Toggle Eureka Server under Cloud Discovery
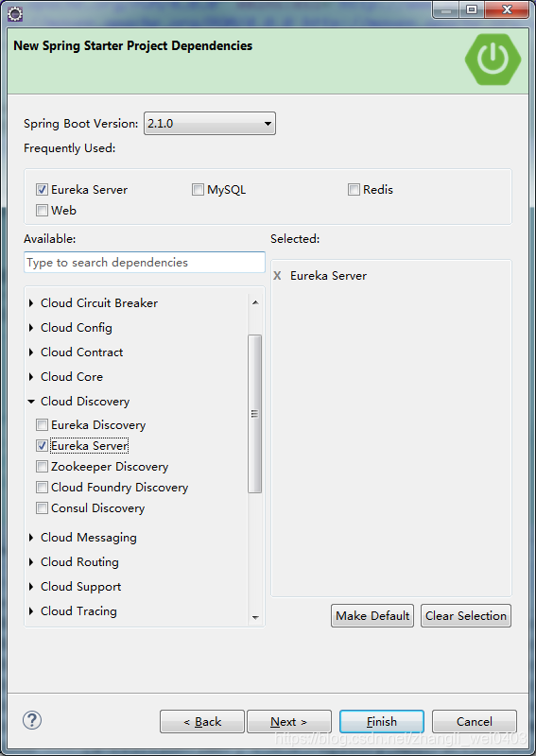 42,445
